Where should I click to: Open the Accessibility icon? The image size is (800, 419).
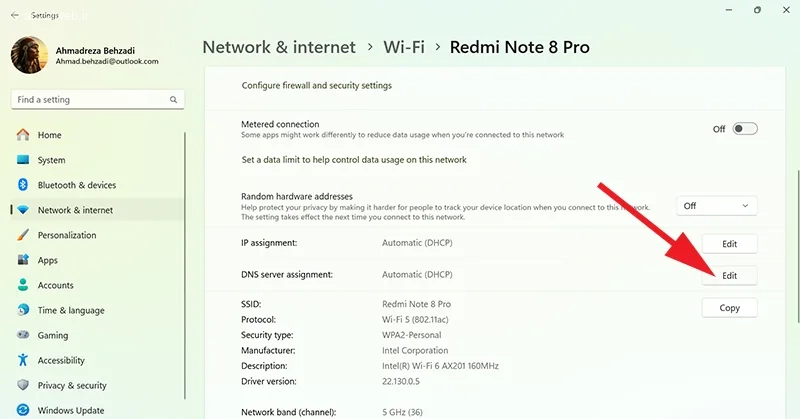pos(23,360)
